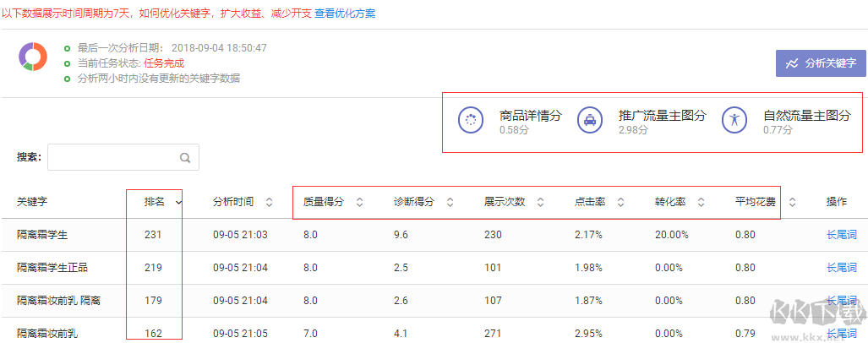
Task: Click the search magnifier icon
Action: pos(185,157)
